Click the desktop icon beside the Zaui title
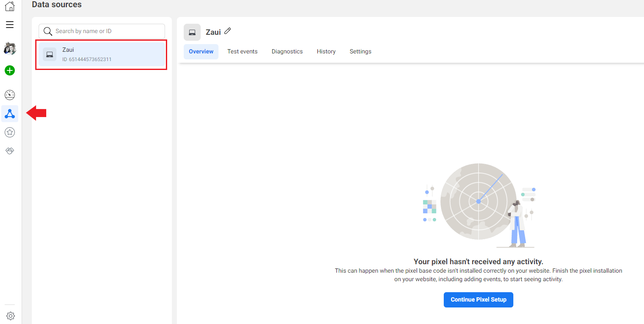The width and height of the screenshot is (644, 324). 192,32
